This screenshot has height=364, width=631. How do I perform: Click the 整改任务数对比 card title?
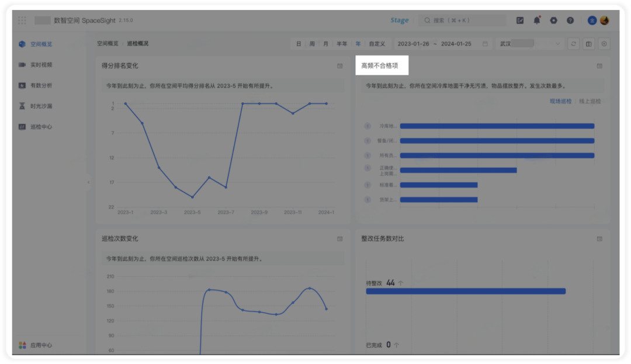tap(382, 238)
